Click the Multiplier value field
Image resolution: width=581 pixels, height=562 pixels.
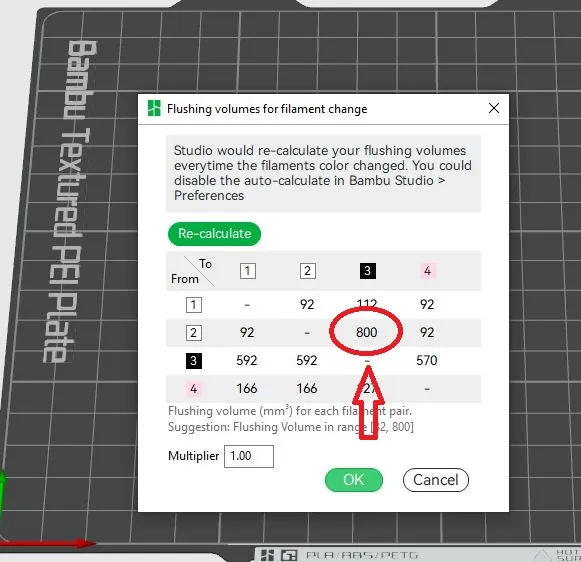click(249, 456)
